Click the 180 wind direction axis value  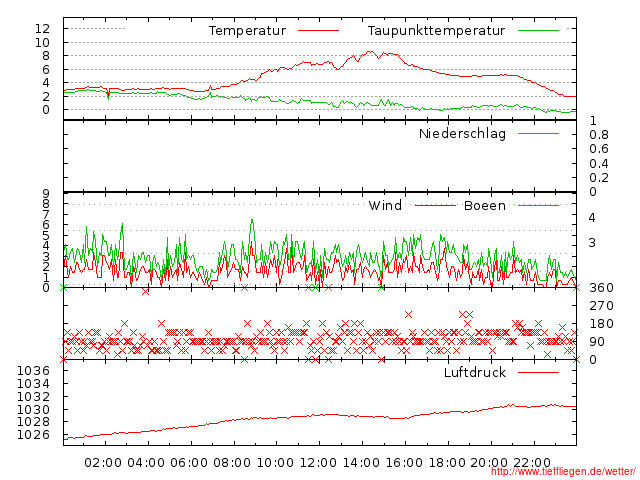(x=601, y=324)
